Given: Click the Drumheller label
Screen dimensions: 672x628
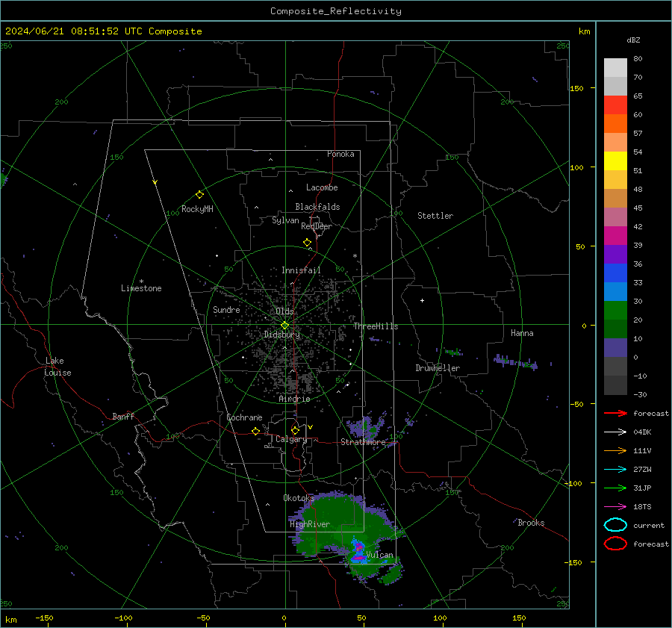Looking at the screenshot, I should [438, 368].
